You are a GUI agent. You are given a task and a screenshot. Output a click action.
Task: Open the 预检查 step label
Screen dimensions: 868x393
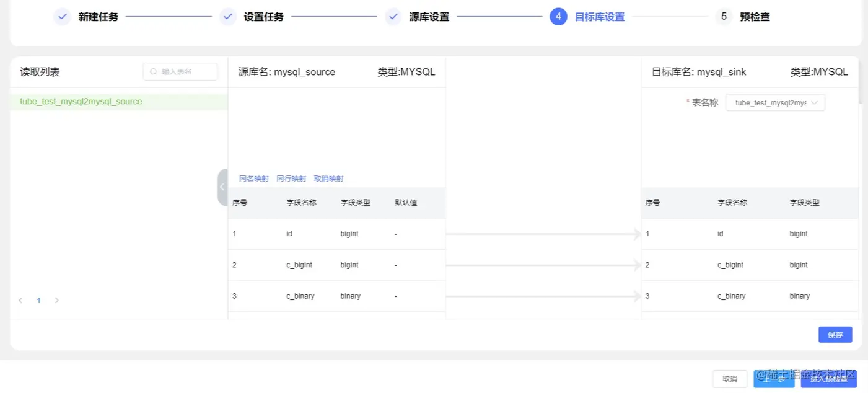(x=755, y=17)
